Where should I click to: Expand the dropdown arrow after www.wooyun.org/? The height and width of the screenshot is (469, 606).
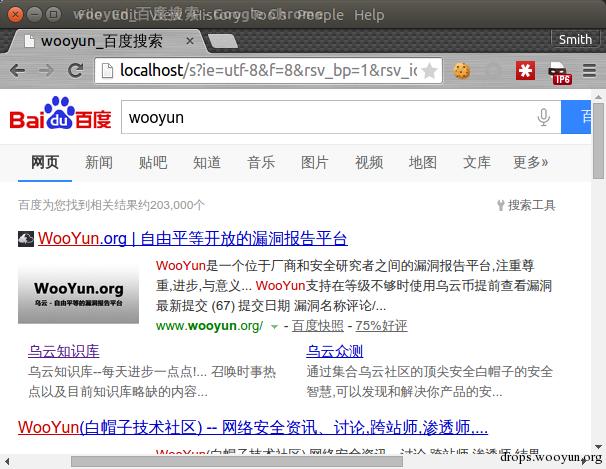pos(274,327)
